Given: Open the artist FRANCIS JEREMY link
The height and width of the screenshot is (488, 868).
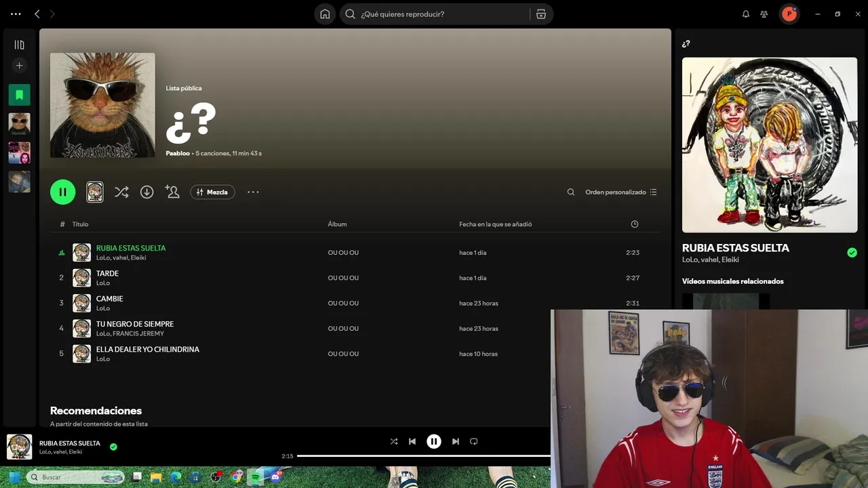Looking at the screenshot, I should click(138, 333).
